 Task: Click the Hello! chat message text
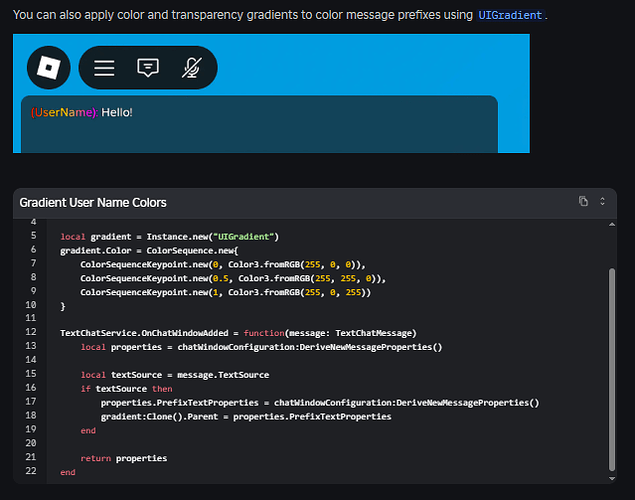(x=117, y=112)
